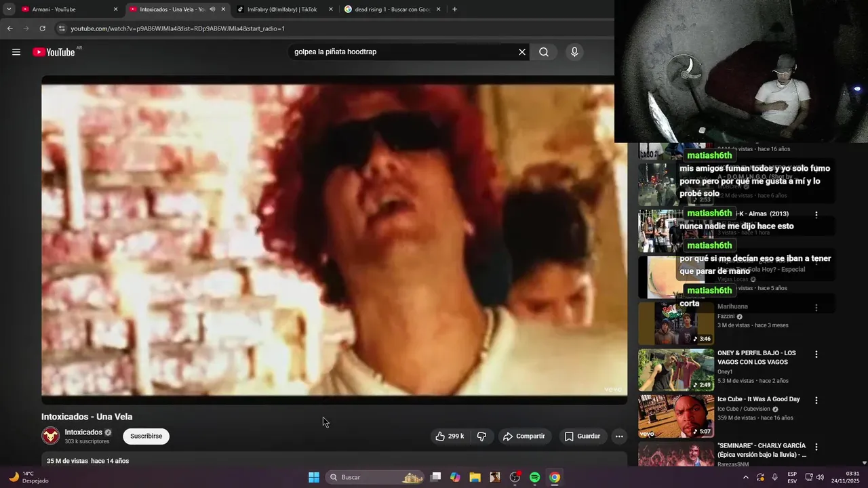Dislike the Una Vela video

point(481,436)
